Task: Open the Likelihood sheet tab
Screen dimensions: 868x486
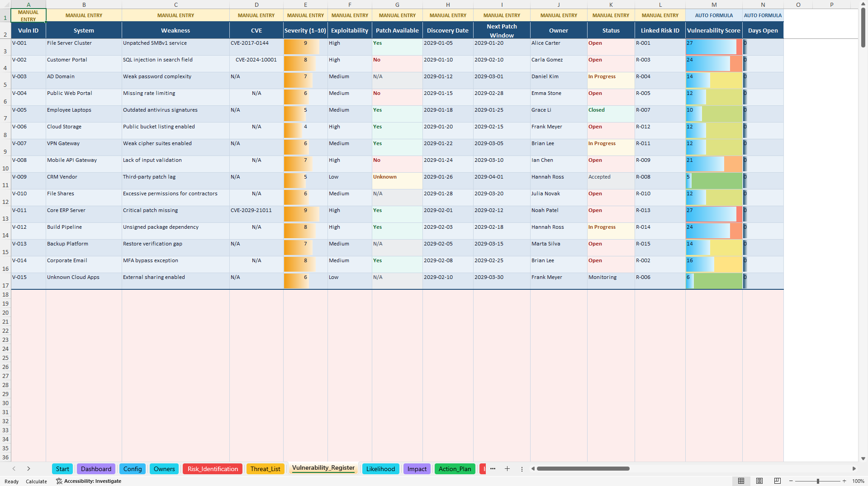Action: 380,469
